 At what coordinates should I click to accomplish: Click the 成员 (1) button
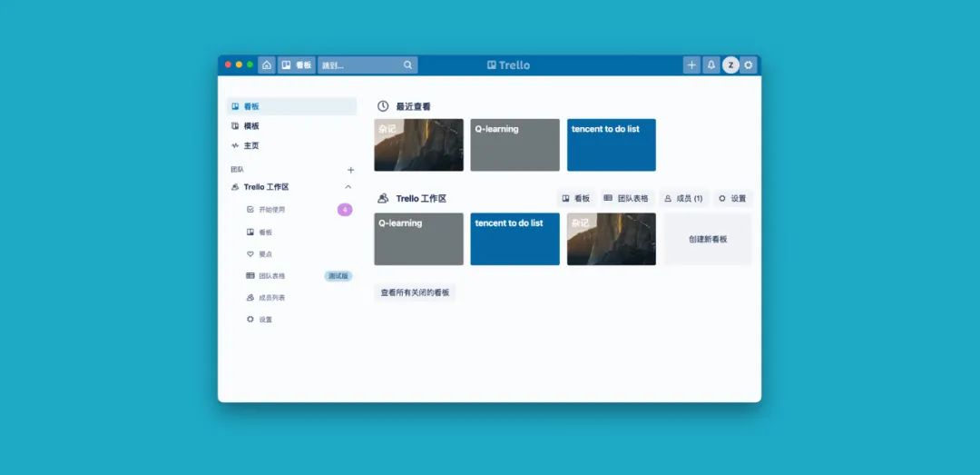click(x=684, y=198)
